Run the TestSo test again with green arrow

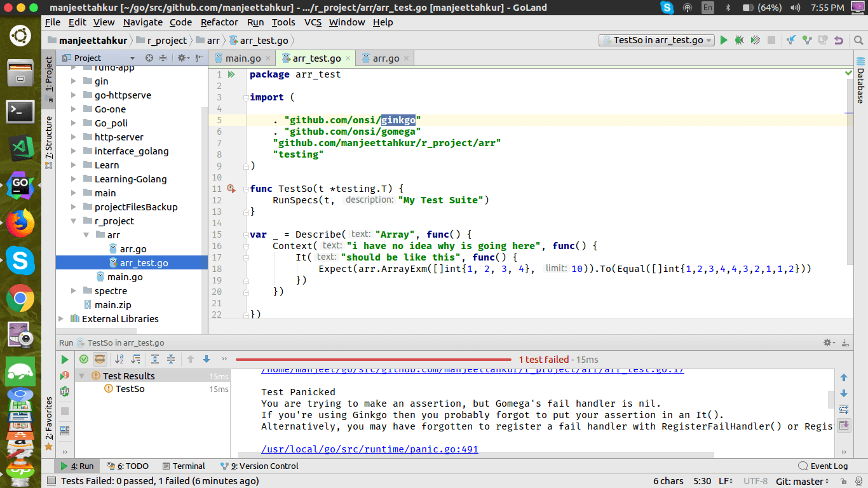coord(724,39)
